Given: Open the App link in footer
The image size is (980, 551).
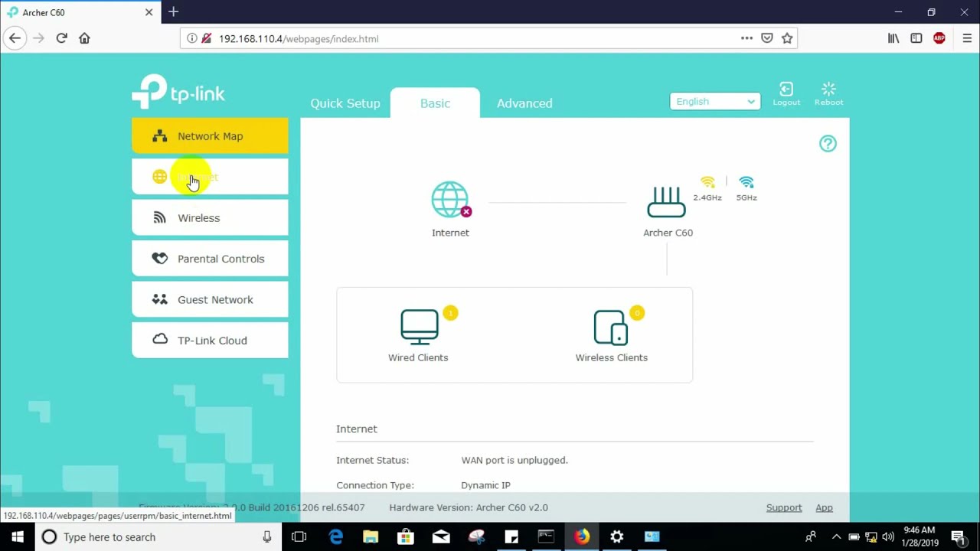Looking at the screenshot, I should coord(824,507).
